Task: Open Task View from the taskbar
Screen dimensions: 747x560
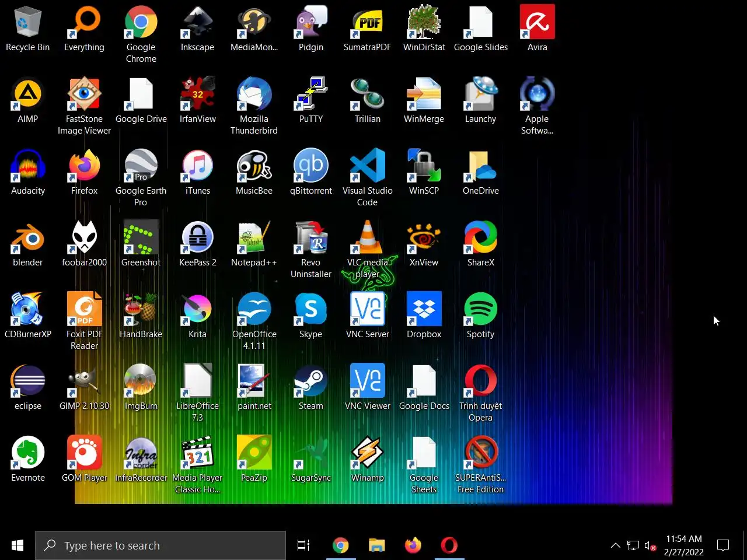Action: pyautogui.click(x=303, y=545)
